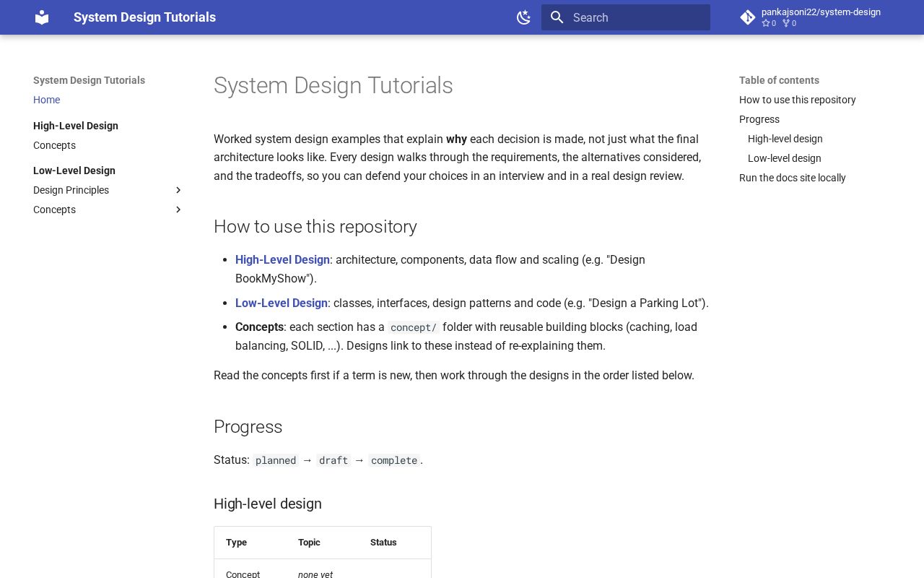Open Concepts under Low-Level Design sidebar
The width and height of the screenshot is (924, 578).
click(x=54, y=210)
